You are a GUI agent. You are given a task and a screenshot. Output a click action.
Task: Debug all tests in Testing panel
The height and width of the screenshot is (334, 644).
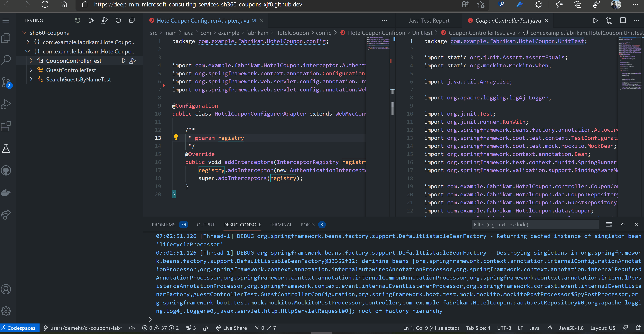105,21
